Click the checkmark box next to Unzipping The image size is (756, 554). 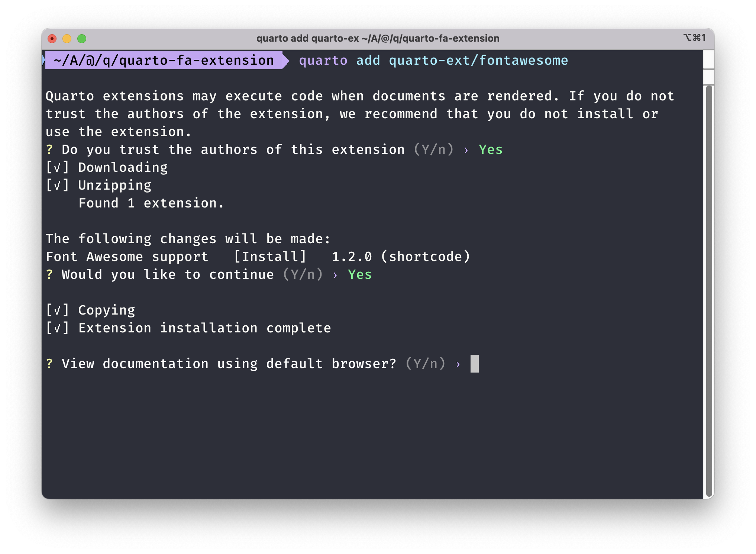coord(57,185)
